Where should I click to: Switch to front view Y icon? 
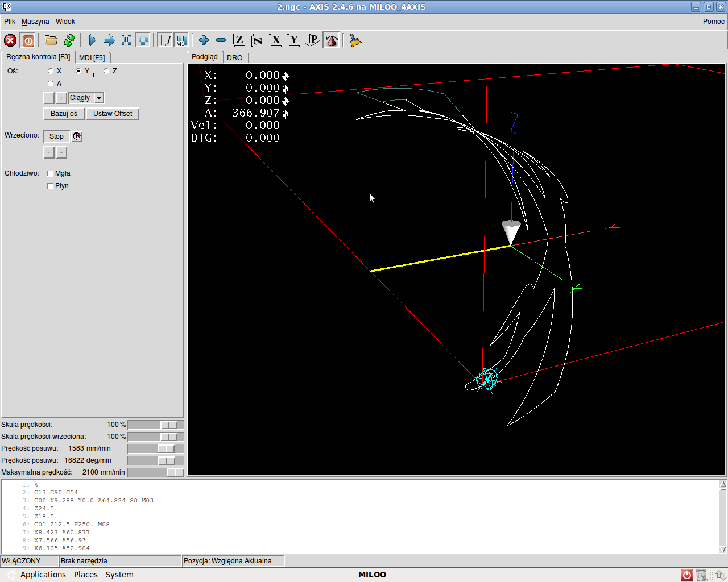coord(293,40)
